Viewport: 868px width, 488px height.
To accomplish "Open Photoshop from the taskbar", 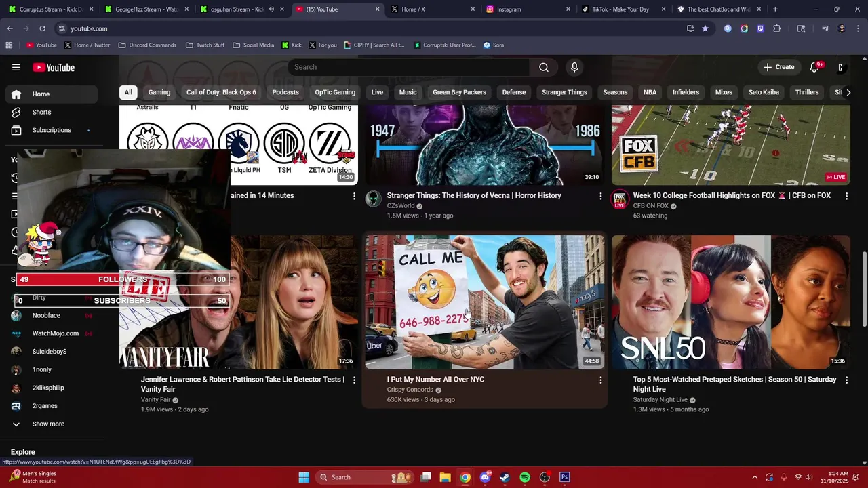I will 564,477.
